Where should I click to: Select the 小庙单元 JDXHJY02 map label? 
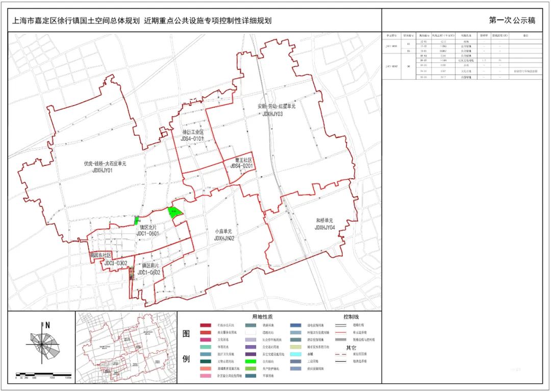[224, 235]
